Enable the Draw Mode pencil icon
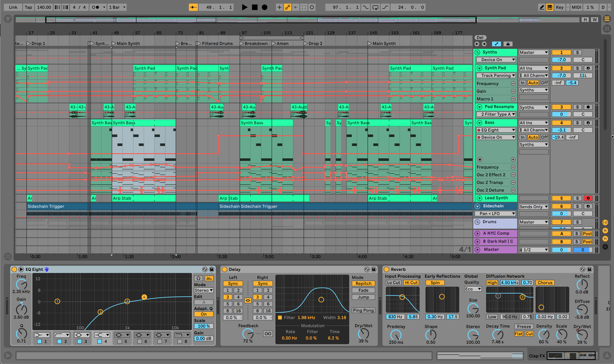614x364 pixels. 542,7
